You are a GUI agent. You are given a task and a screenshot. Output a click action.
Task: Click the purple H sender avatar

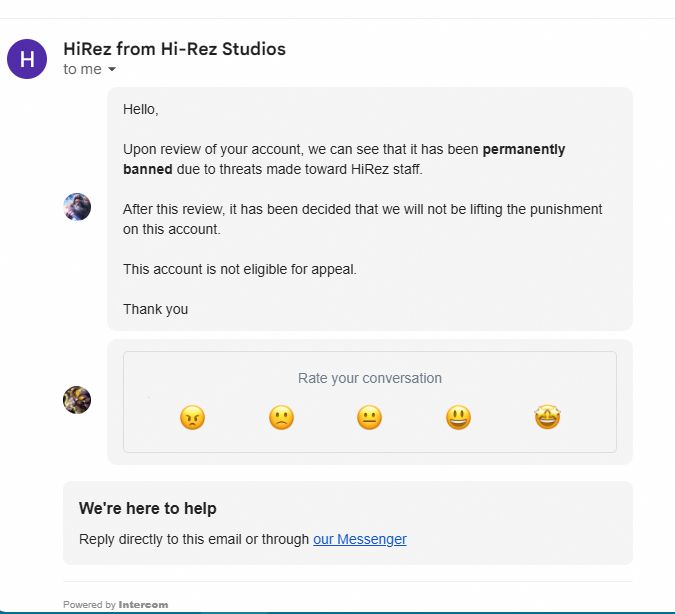(27, 59)
